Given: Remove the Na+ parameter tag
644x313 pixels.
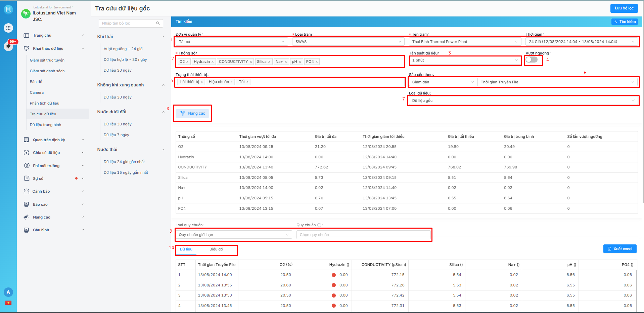Looking at the screenshot, I should 286,62.
